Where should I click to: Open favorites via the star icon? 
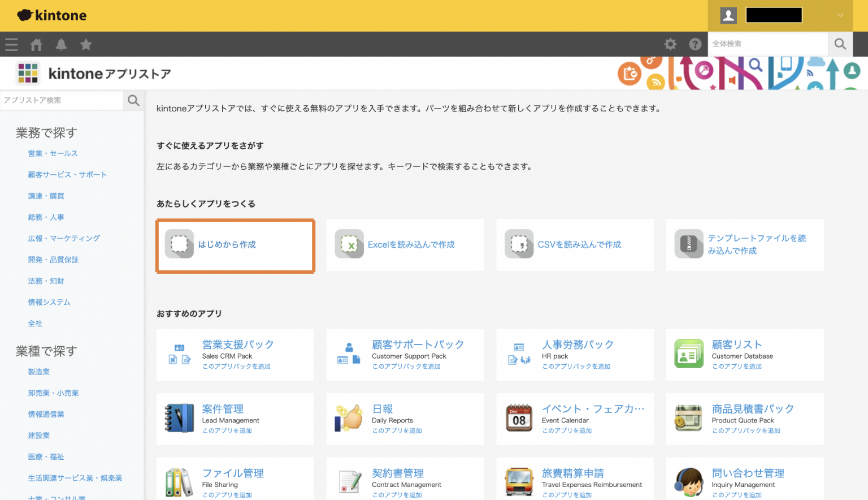(x=86, y=44)
